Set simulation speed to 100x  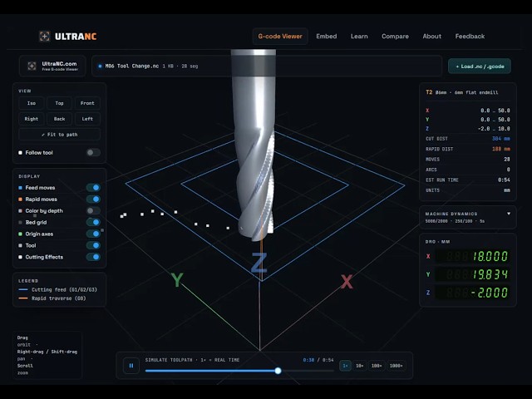377,366
